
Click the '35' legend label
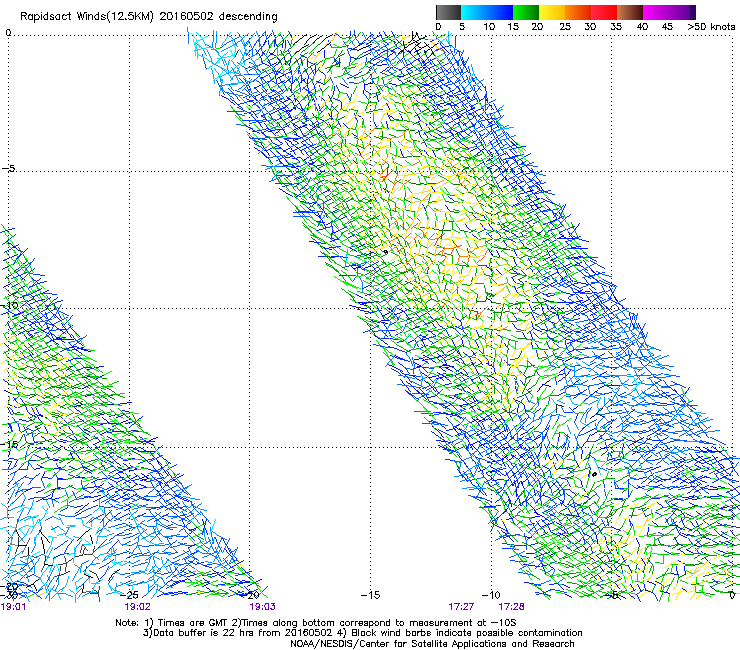pyautogui.click(x=616, y=26)
